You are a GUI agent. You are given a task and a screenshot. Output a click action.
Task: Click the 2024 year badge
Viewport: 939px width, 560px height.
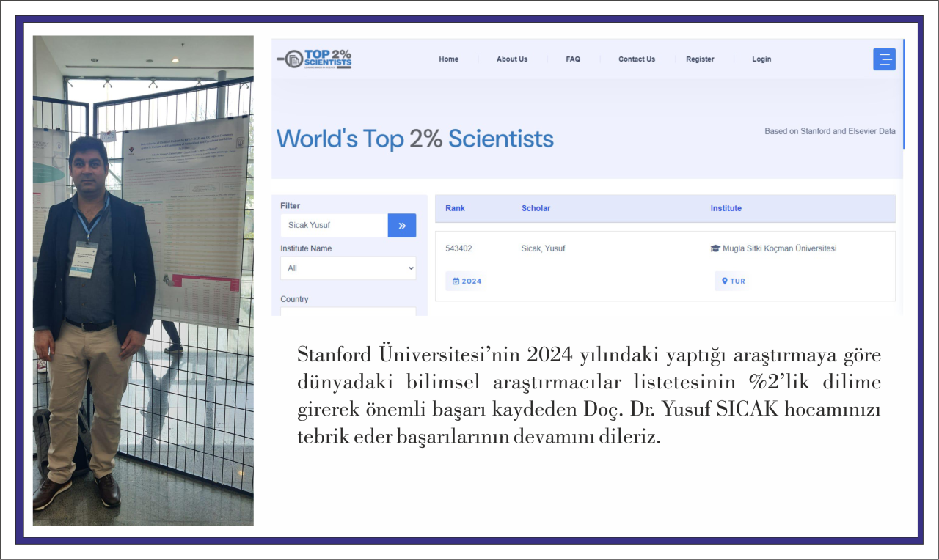point(467,281)
